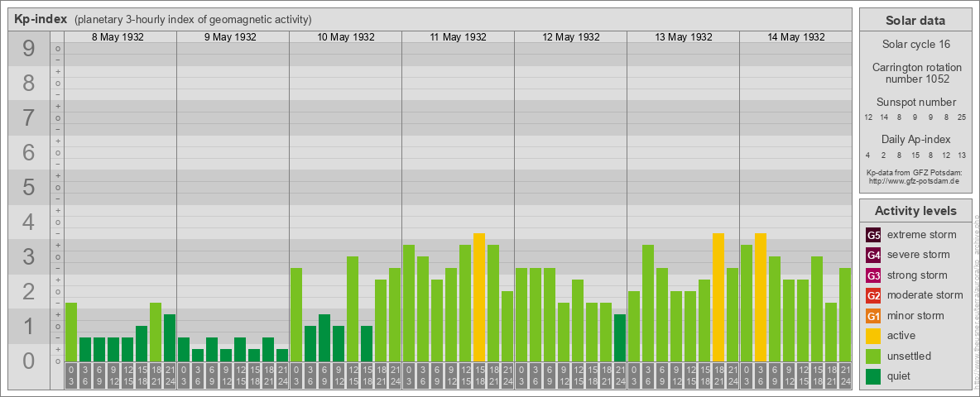
Task: Click the Kp scale number 5
Action: coord(29,187)
